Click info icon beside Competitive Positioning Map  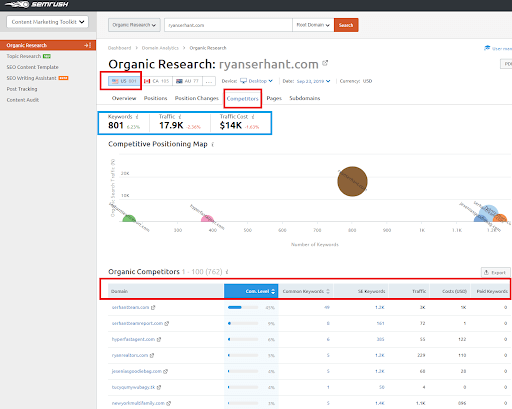[213, 144]
